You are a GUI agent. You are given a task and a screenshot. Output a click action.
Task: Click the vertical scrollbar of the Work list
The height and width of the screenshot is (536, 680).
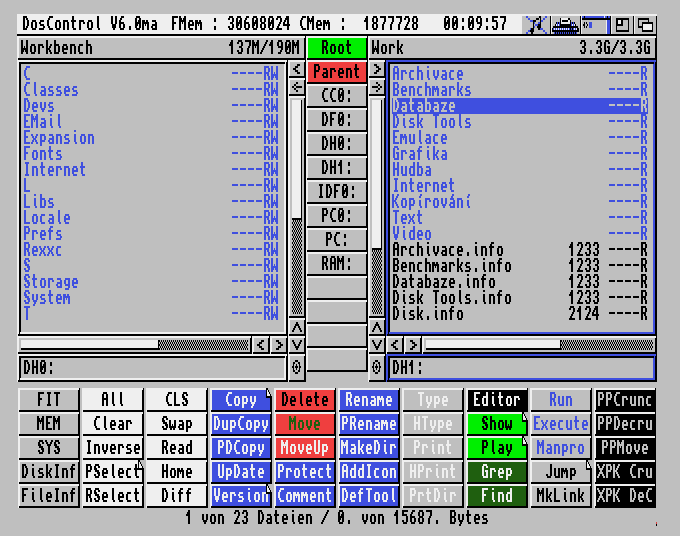(x=377, y=207)
